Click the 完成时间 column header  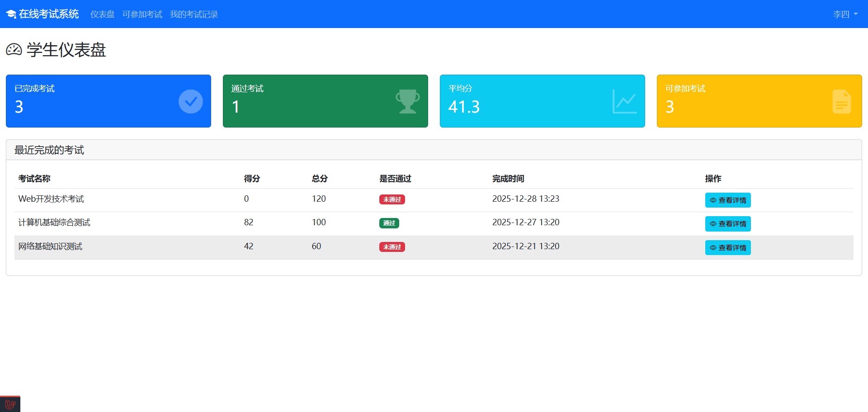[x=508, y=179]
